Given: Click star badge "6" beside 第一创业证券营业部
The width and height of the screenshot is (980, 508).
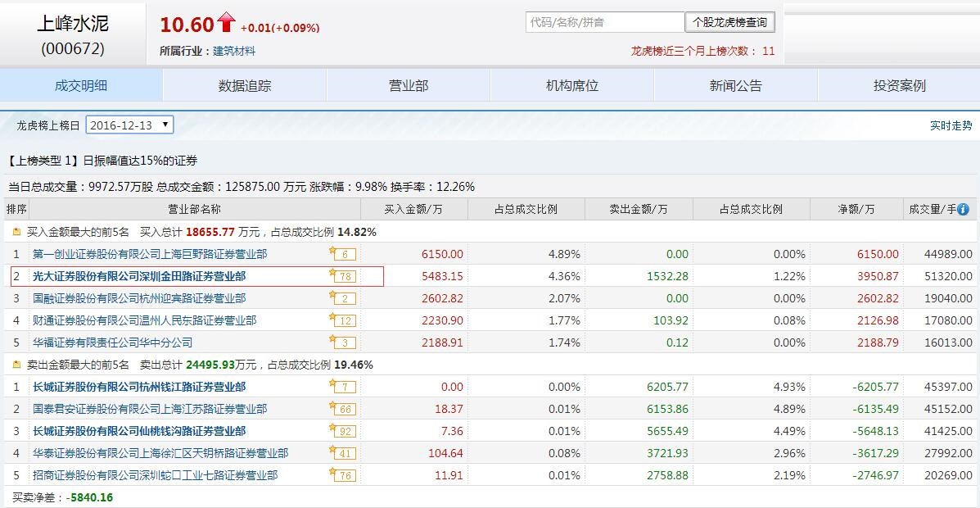Looking at the screenshot, I should click(342, 254).
